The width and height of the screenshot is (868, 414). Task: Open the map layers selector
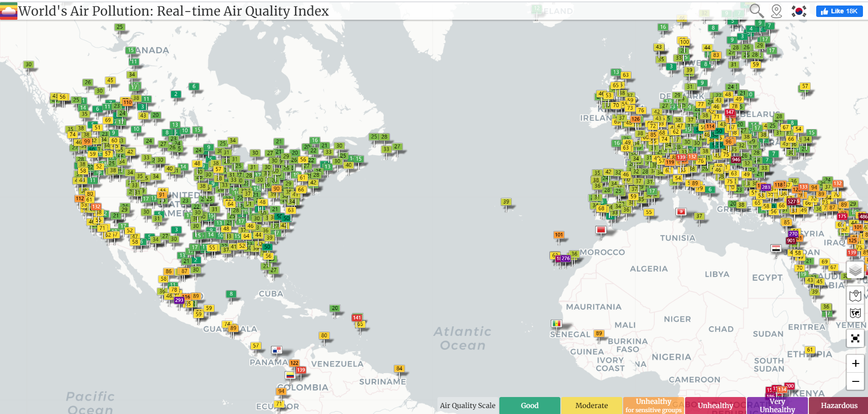(x=855, y=270)
